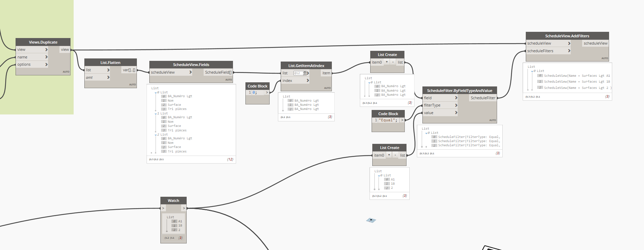Select the Views.Duplicate node header
This screenshot has width=644, height=250.
[43, 42]
